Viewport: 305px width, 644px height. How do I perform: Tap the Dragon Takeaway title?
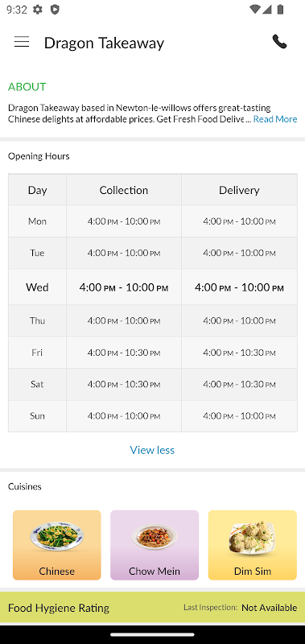pyautogui.click(x=104, y=43)
